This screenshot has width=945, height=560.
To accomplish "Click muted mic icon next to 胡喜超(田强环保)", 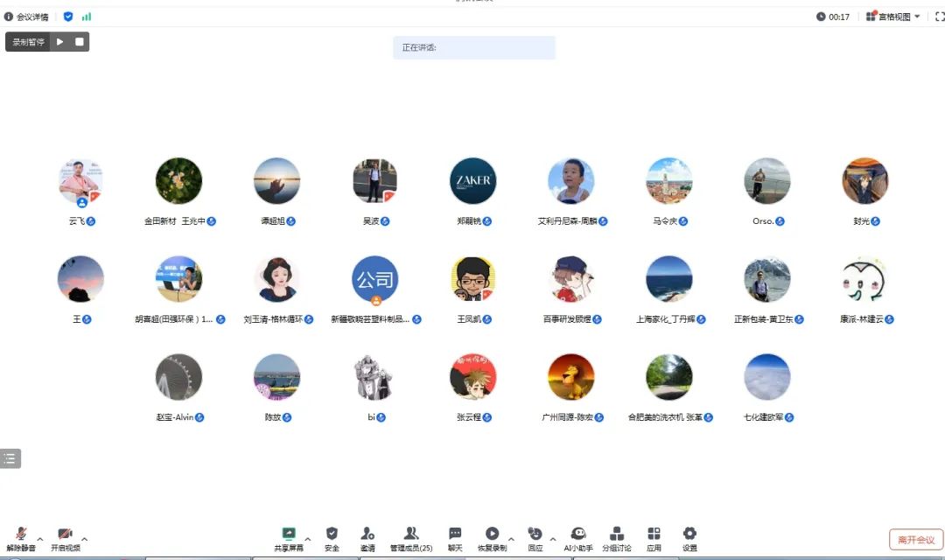I will 220,319.
